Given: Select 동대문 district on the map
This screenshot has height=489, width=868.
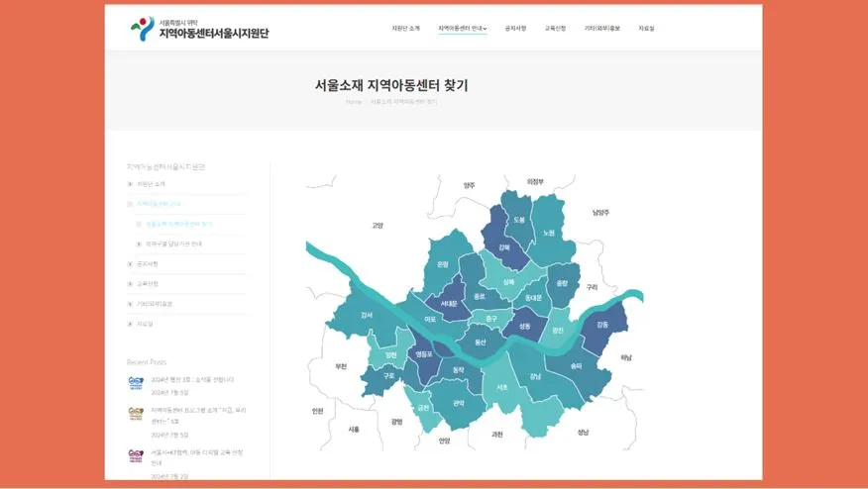Looking at the screenshot, I should (533, 298).
